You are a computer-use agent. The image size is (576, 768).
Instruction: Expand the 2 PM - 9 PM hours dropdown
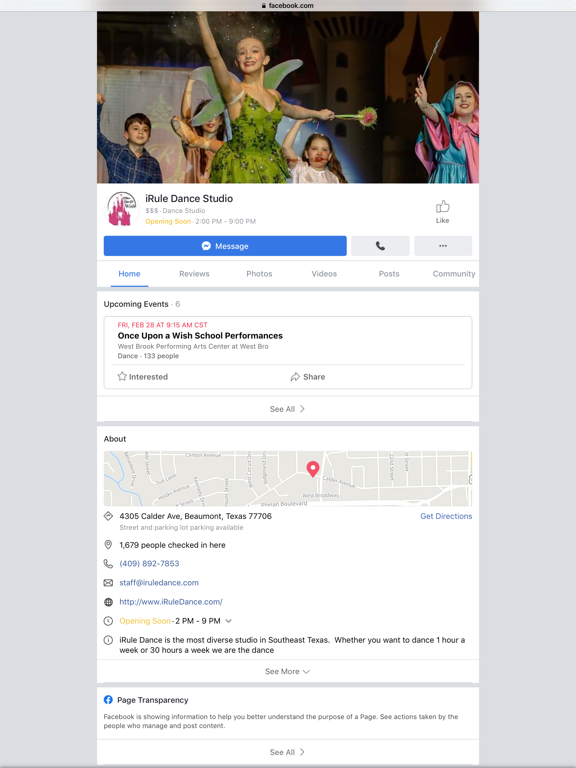click(x=228, y=621)
